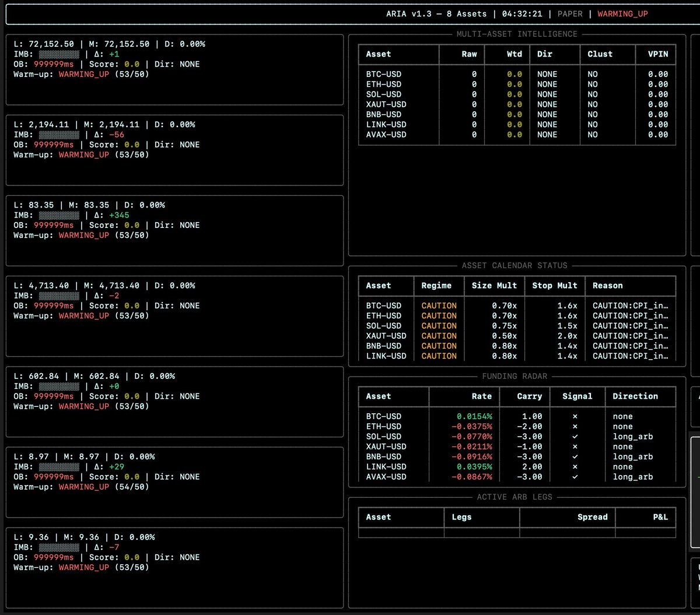Click the BTC-USD signal cross mark
The width and height of the screenshot is (700, 615).
tap(575, 416)
